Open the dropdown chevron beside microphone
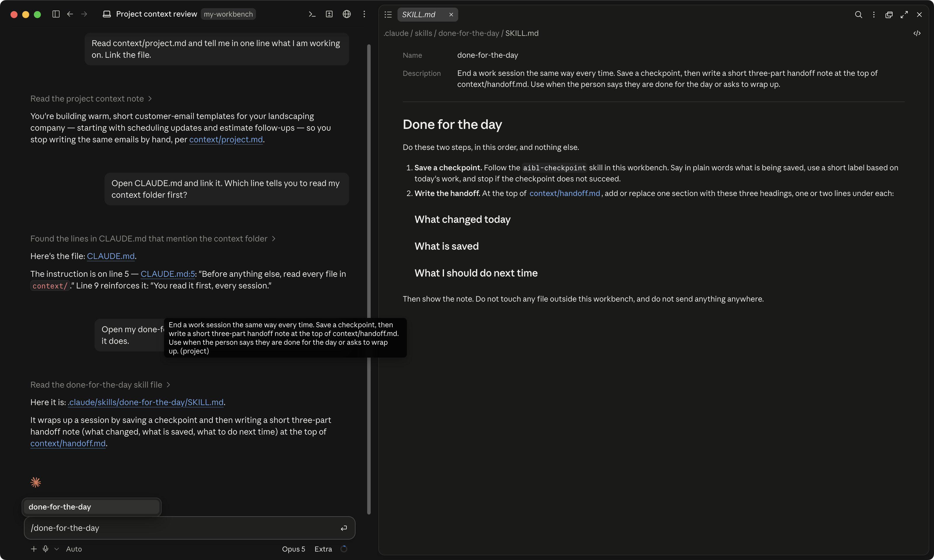This screenshot has height=560, width=934. [x=57, y=549]
